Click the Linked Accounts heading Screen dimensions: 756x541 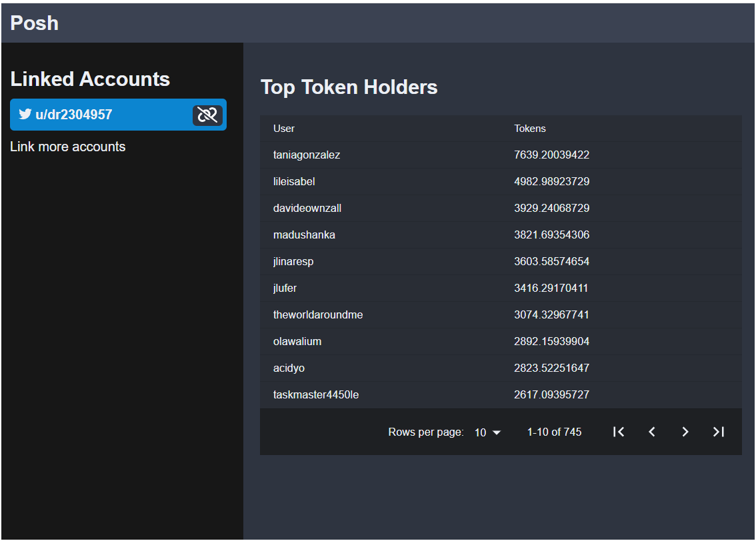pyautogui.click(x=90, y=79)
